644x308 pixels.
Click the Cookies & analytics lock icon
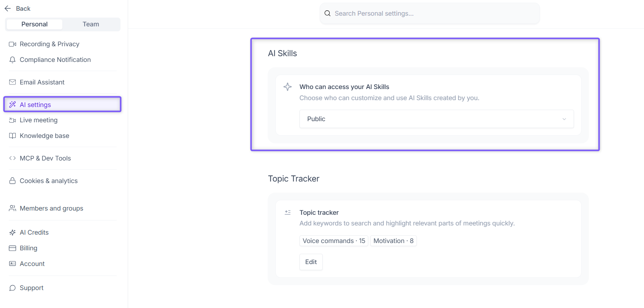pyautogui.click(x=12, y=181)
